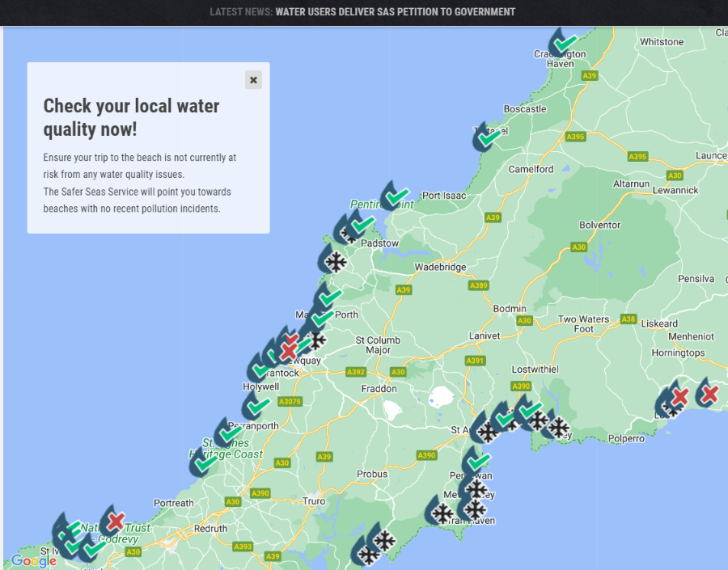Click the latest news SAS petition headline
The width and height of the screenshot is (728, 570).
coord(395,12)
